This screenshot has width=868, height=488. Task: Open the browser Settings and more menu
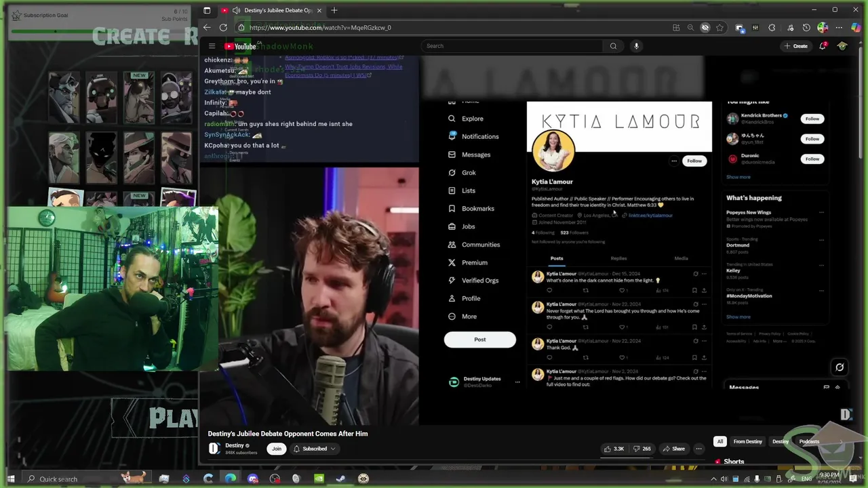coord(839,28)
